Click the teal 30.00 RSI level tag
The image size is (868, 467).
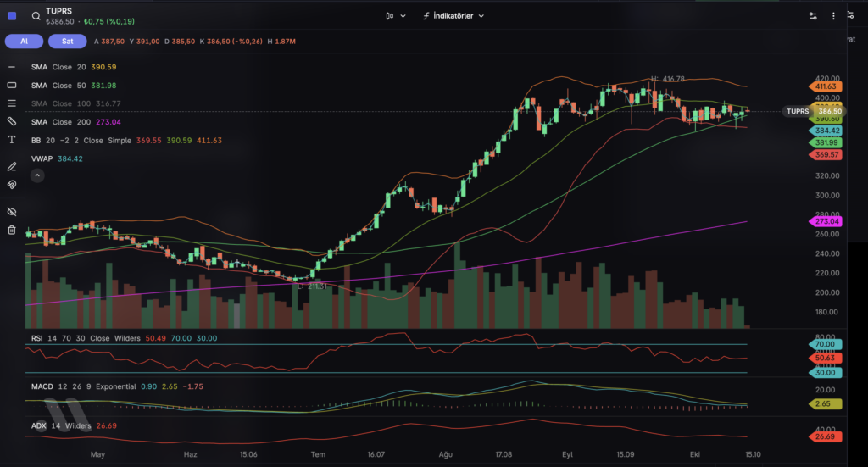[x=826, y=373]
